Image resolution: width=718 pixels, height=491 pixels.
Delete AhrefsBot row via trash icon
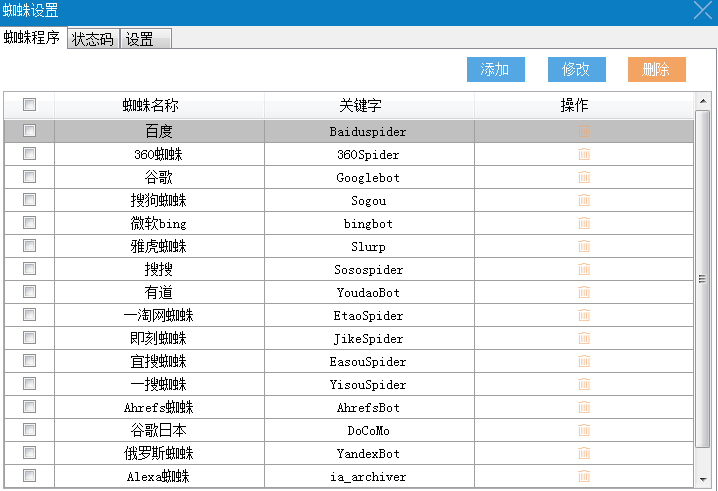pos(584,407)
